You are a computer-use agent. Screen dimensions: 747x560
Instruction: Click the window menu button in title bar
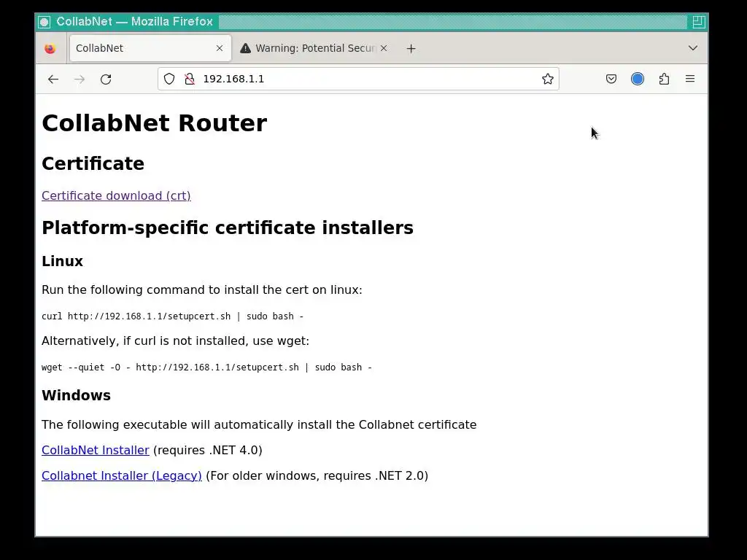[x=44, y=22]
